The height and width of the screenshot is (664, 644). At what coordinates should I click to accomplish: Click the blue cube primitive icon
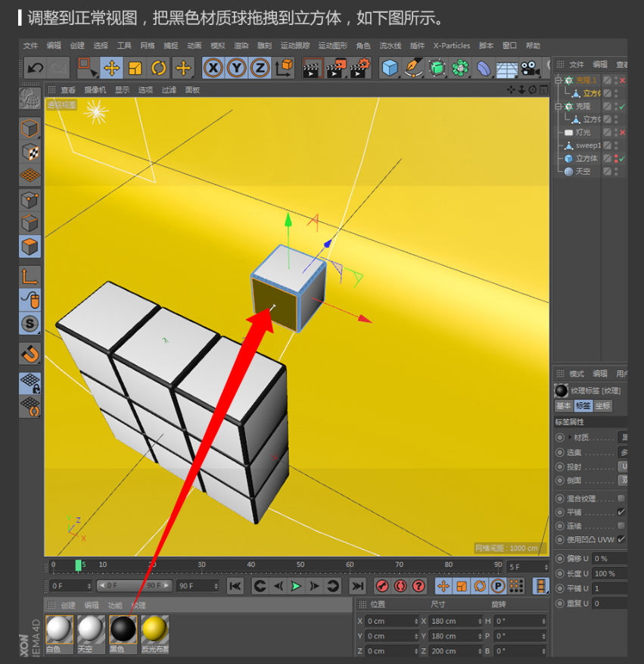click(390, 68)
